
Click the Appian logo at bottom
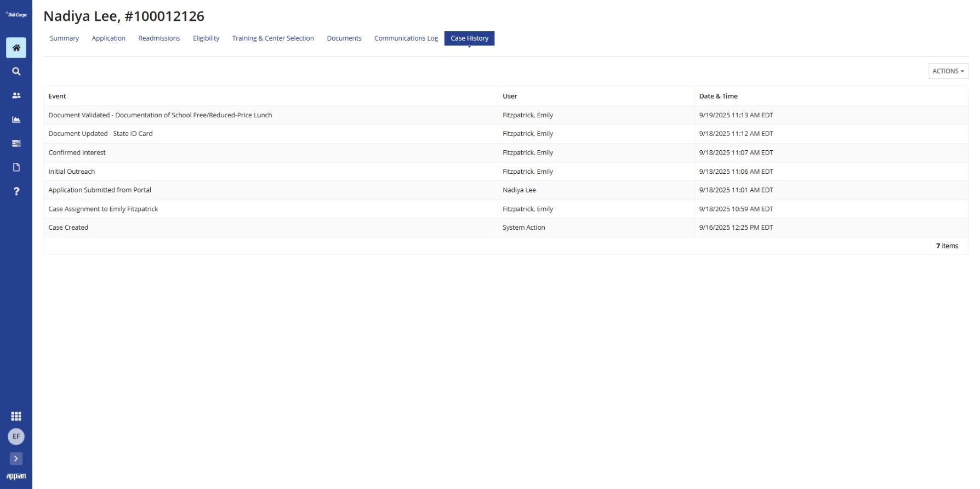click(x=16, y=476)
